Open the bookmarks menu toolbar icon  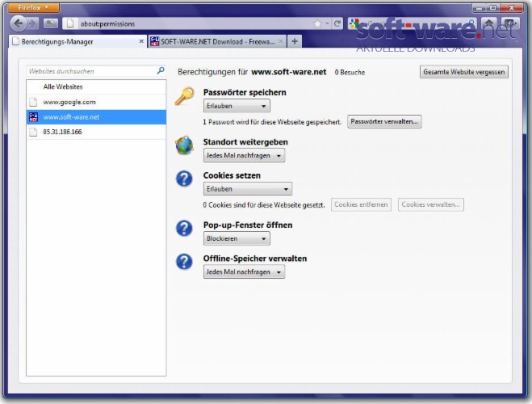510,23
